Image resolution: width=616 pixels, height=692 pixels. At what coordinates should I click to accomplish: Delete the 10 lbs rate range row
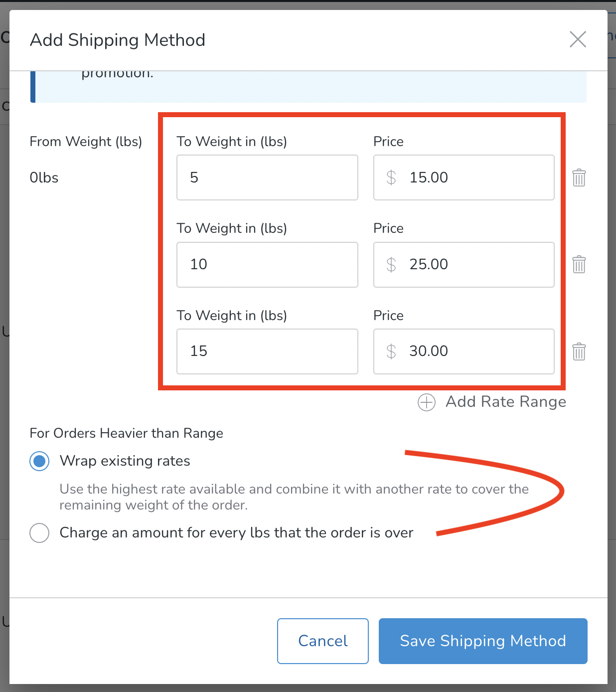tap(579, 264)
